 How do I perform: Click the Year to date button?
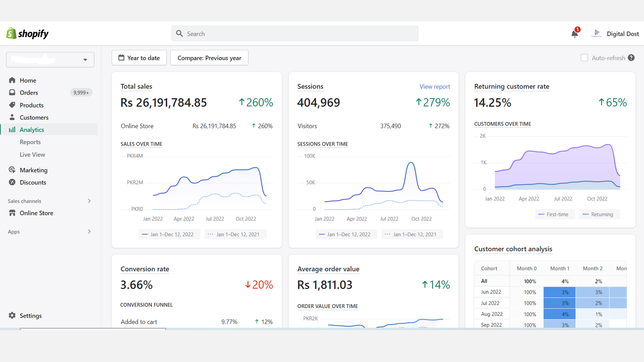(x=139, y=58)
